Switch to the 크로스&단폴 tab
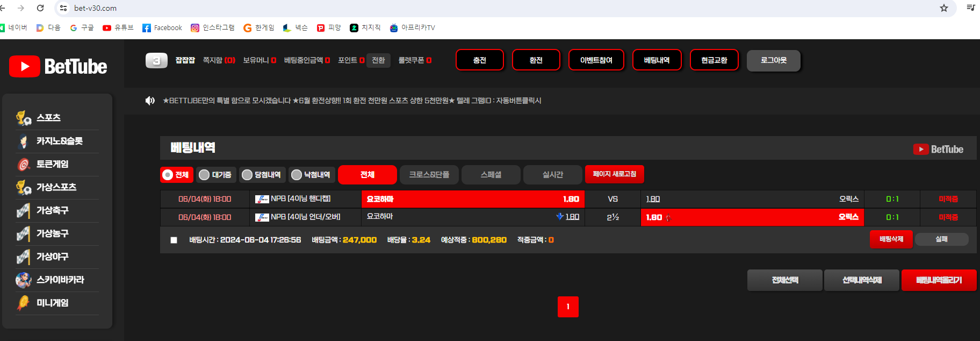 click(429, 175)
